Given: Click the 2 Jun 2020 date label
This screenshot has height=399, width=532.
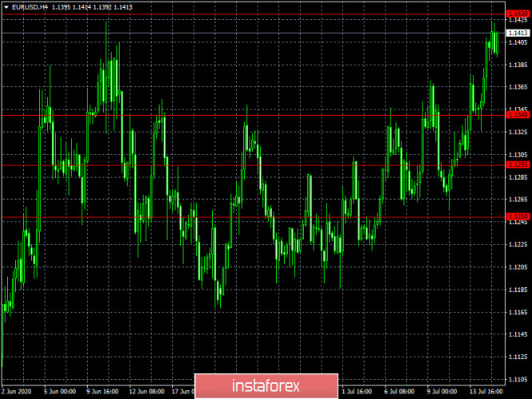Looking at the screenshot, I should coord(18,393).
